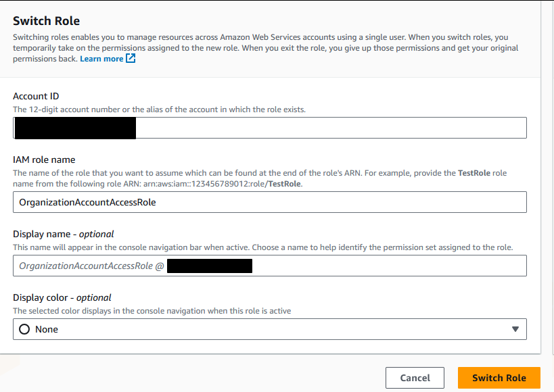
Task: Confirm with the orange Switch Role button
Action: (499, 378)
